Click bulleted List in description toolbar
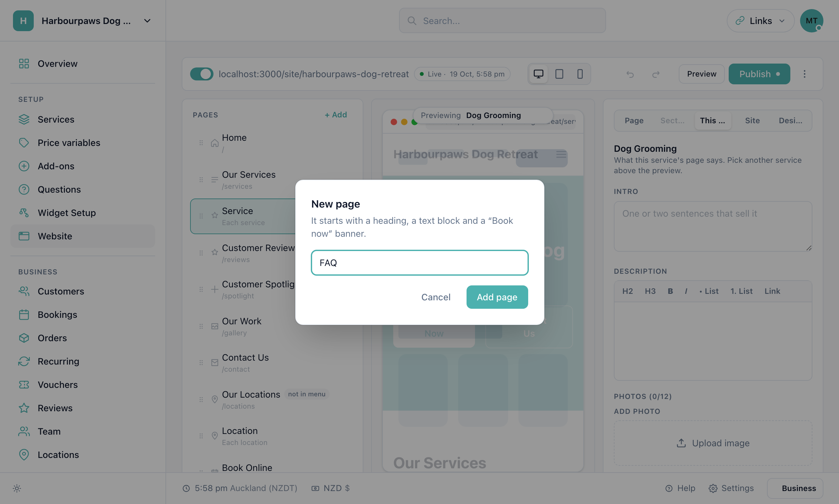 click(x=709, y=291)
